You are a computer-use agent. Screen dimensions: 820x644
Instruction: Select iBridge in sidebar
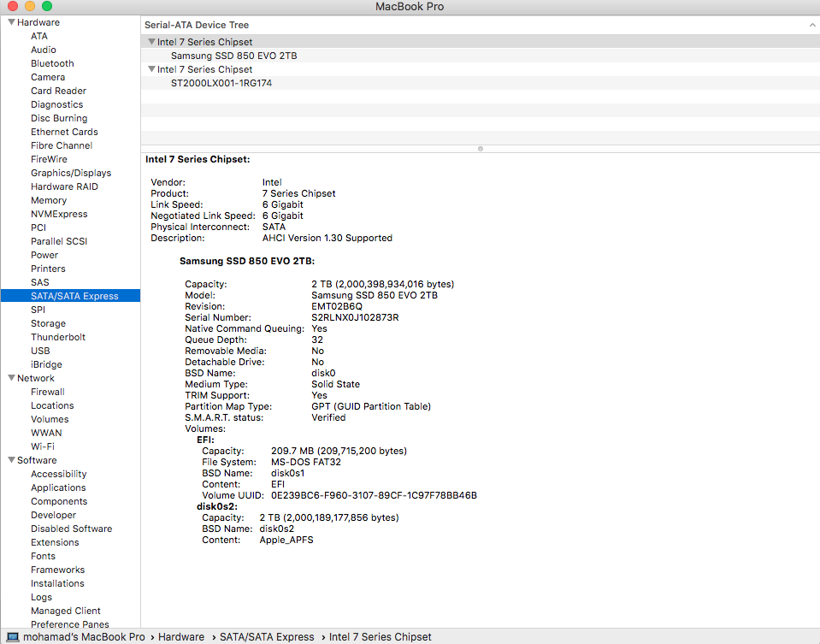(46, 364)
